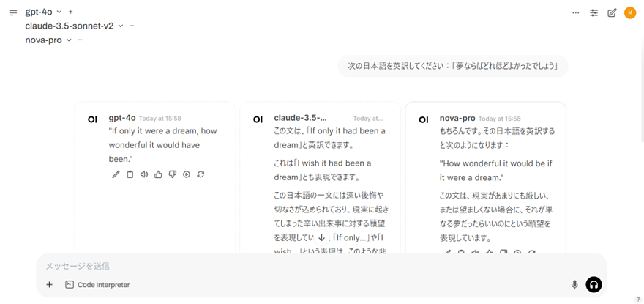Regenerate the gpt-4o response

[201, 174]
